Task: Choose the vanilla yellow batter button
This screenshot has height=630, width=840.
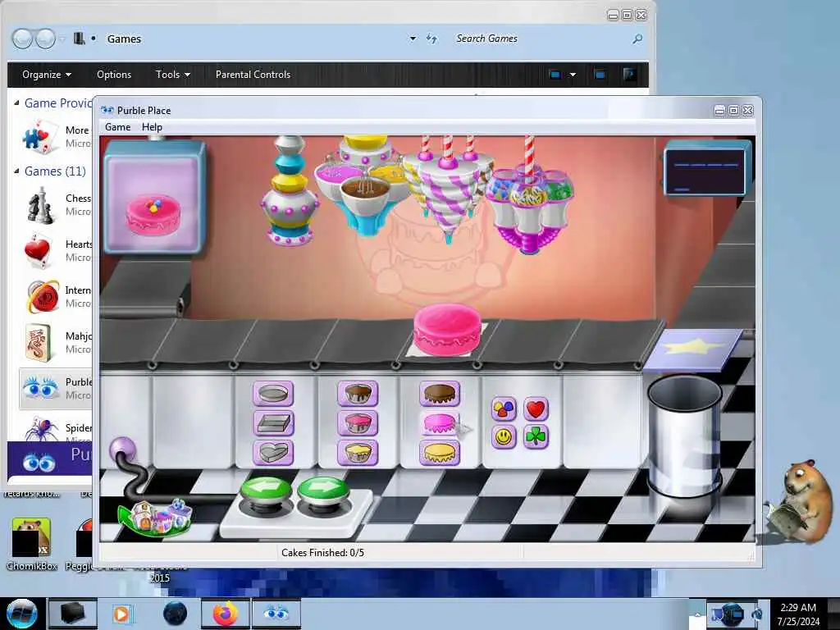Action: [358, 453]
